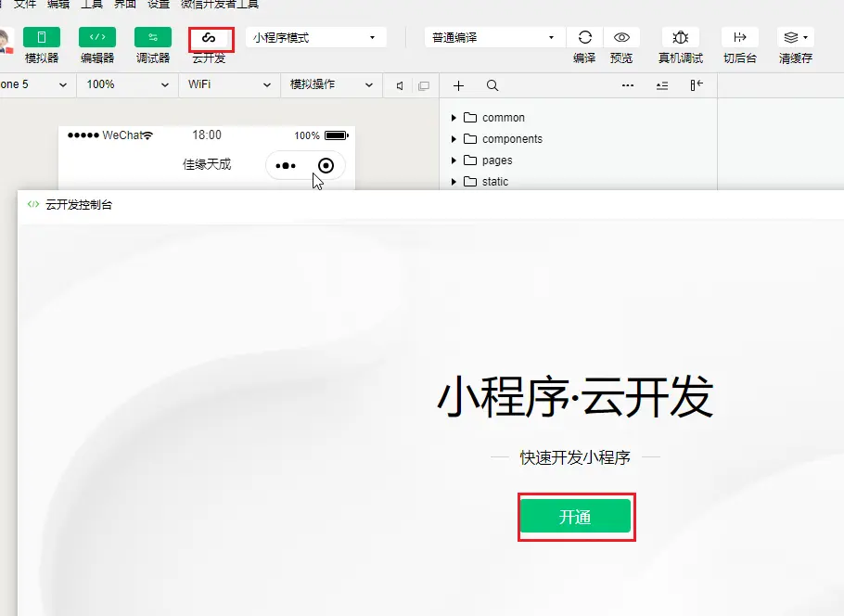844x616 pixels.
Task: Toggle the 模拟器 simulator panel button
Action: [x=42, y=37]
